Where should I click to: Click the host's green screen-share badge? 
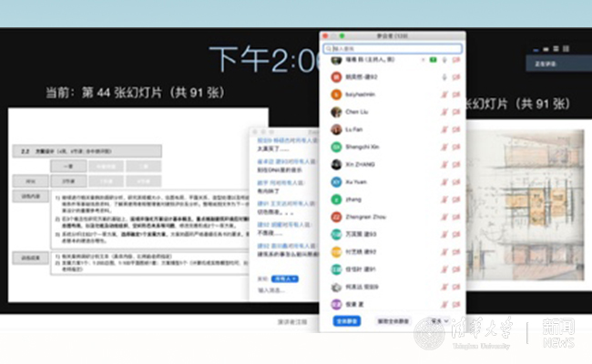point(432,60)
